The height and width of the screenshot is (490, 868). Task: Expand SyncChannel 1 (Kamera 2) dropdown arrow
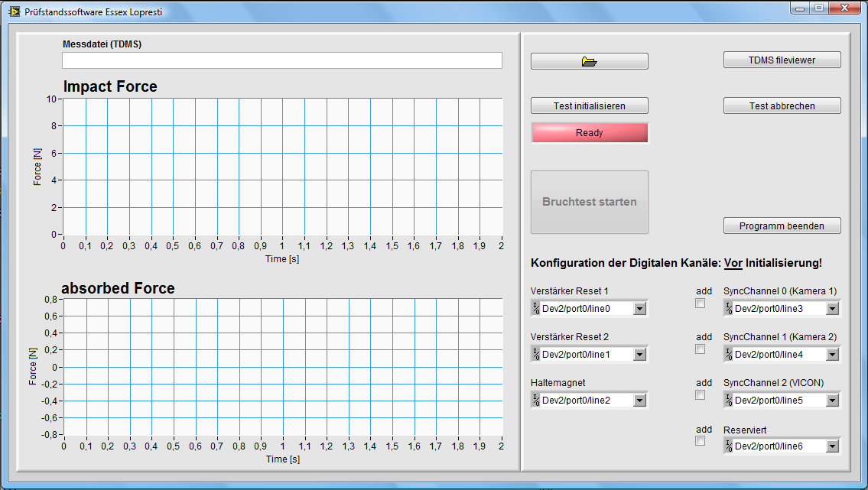click(833, 355)
